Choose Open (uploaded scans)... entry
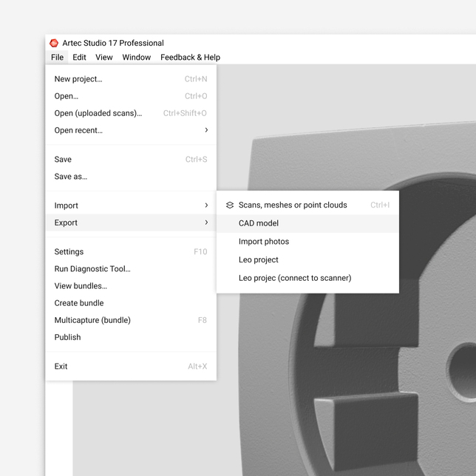The image size is (476, 476). pos(131,113)
